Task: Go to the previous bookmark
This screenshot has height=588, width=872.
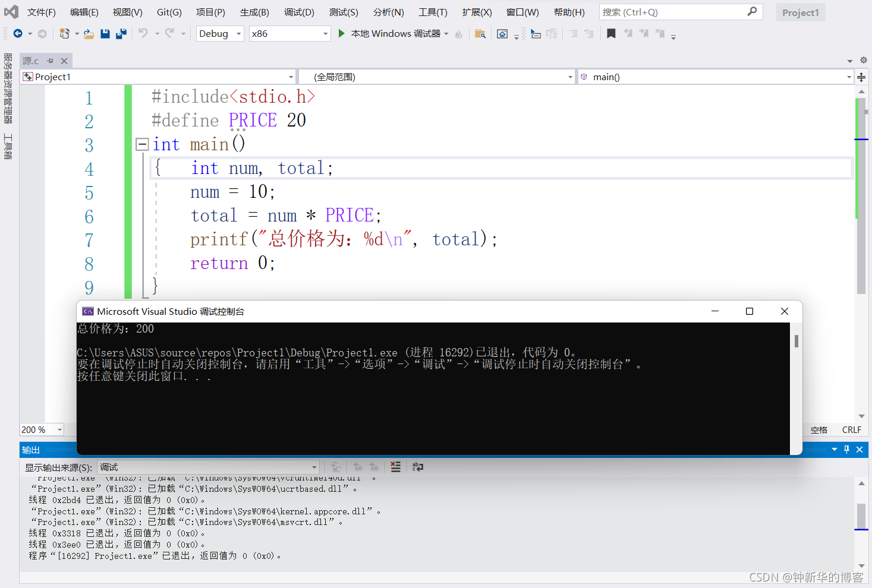Action: coord(628,34)
